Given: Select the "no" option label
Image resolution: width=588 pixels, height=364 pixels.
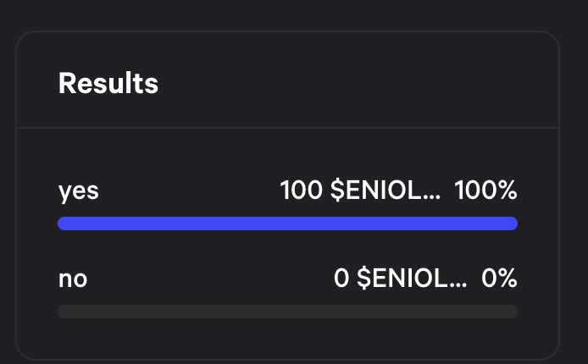Looking at the screenshot, I should point(73,279).
